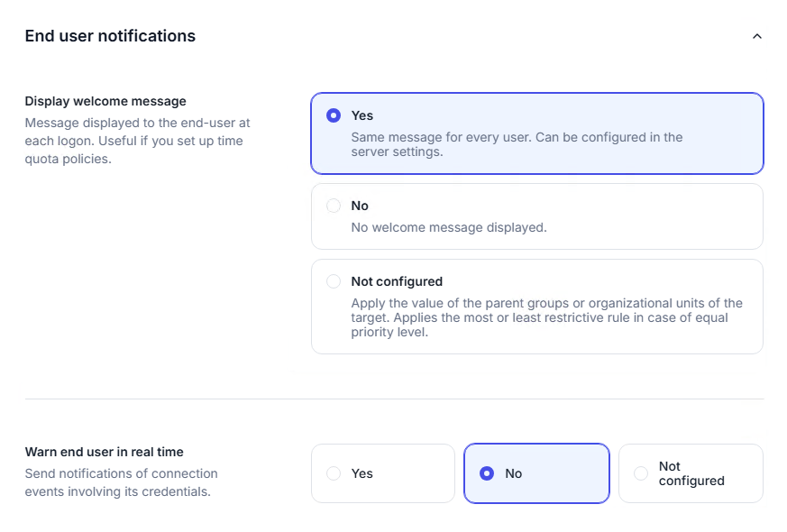The height and width of the screenshot is (532, 787).
Task: Click the Display welcome message label
Action: [105, 101]
